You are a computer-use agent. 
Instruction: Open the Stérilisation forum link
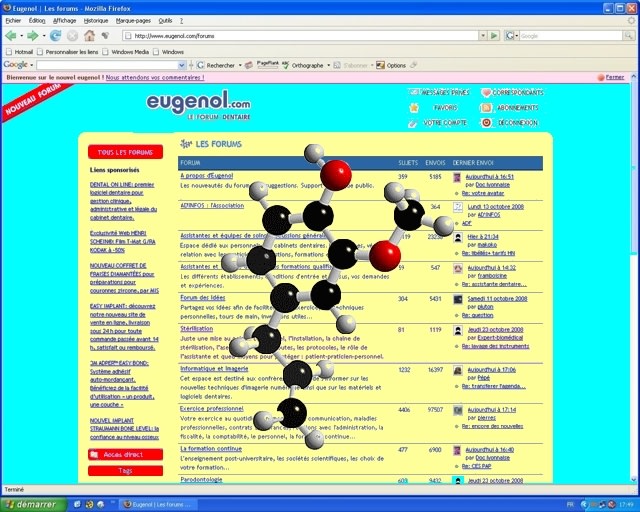click(x=196, y=328)
